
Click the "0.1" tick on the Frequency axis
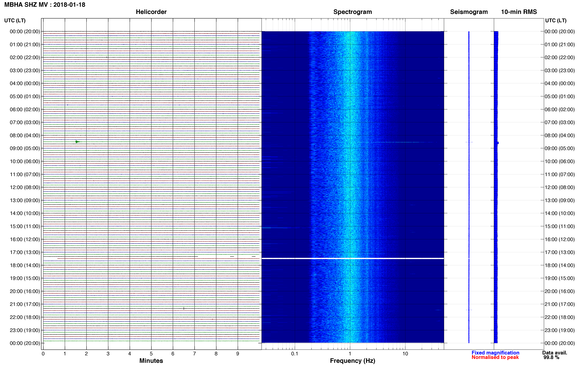pos(295,354)
